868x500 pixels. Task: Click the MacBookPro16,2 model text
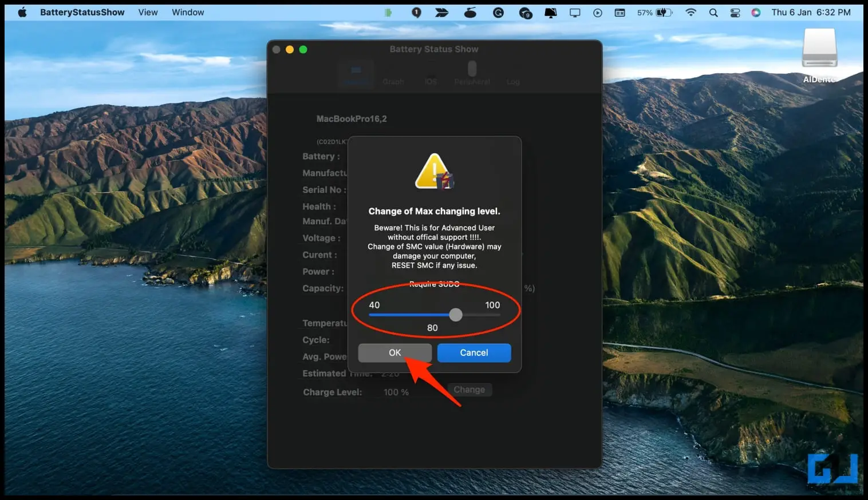[352, 119]
